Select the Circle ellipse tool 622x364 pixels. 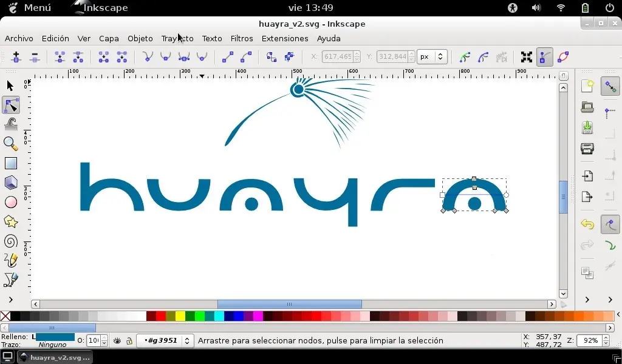(11, 202)
